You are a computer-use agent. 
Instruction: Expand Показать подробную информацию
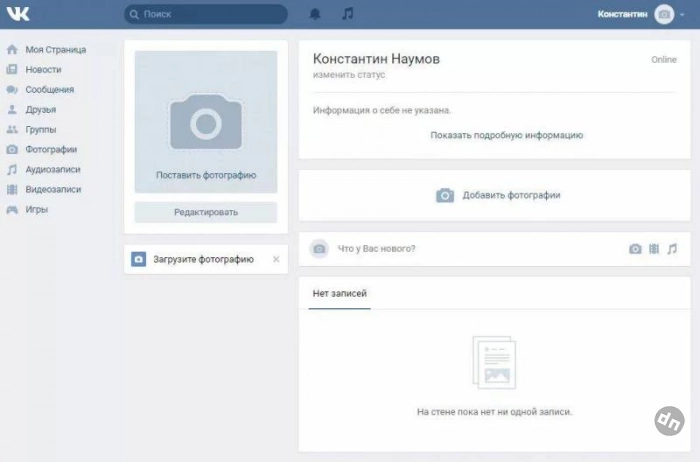[506, 135]
